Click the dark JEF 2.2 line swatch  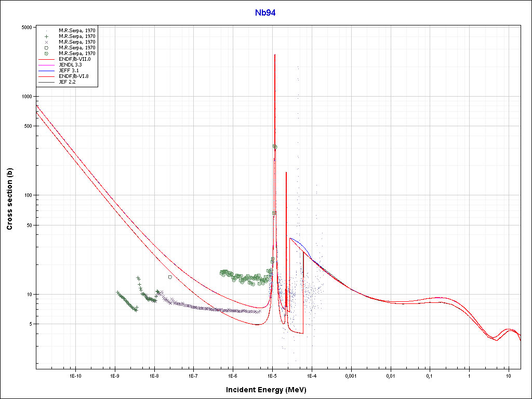pyautogui.click(x=47, y=82)
